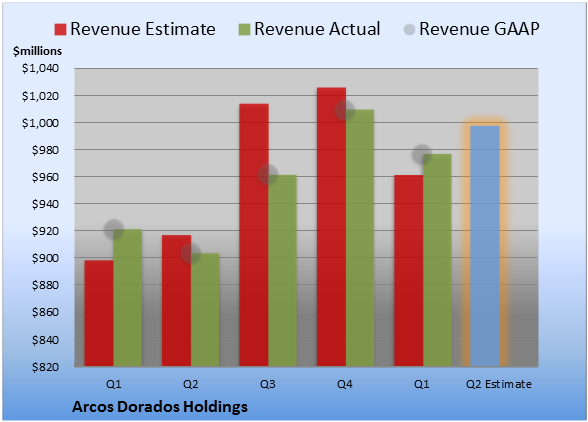This screenshot has height=422, width=588.
Task: Click the gray Revenue GAAP legend circle
Action: (410, 30)
